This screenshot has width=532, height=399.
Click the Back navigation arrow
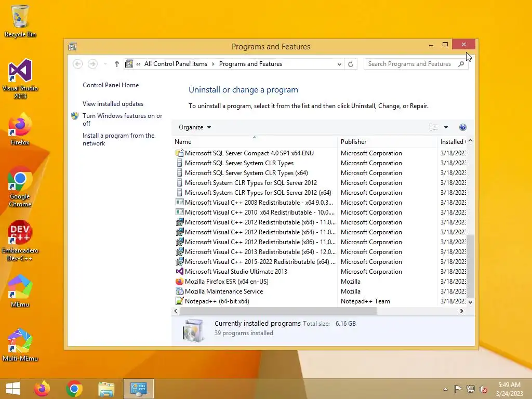tap(78, 64)
